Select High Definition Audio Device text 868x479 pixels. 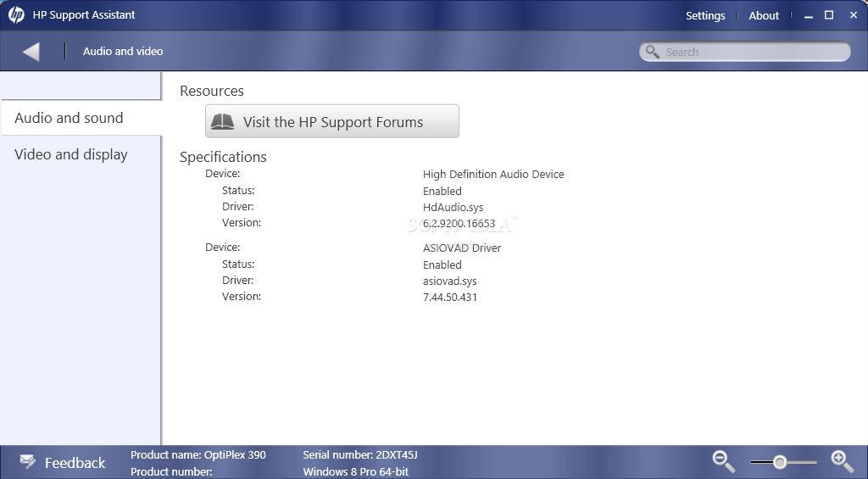[493, 174]
